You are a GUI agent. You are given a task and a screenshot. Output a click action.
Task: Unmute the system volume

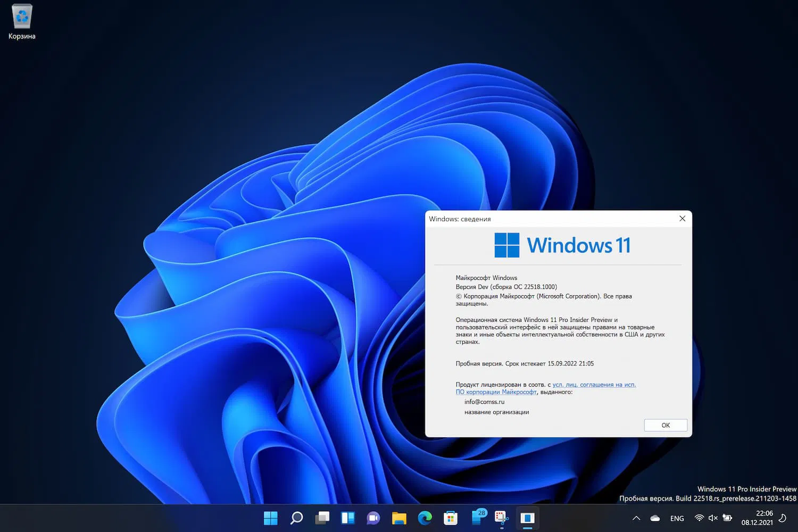coord(713,518)
